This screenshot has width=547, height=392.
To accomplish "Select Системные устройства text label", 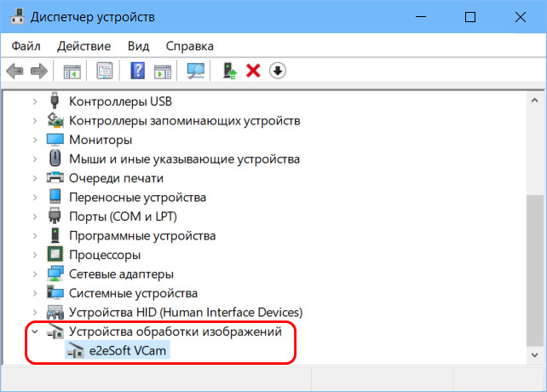I will pos(133,293).
